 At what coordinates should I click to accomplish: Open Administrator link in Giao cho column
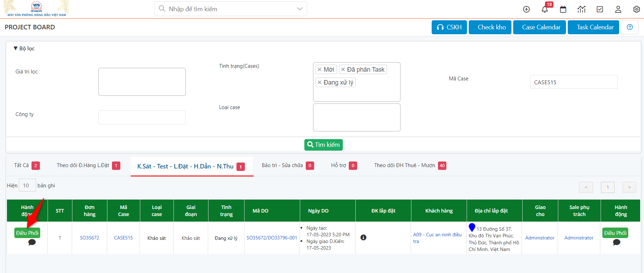[540, 238]
